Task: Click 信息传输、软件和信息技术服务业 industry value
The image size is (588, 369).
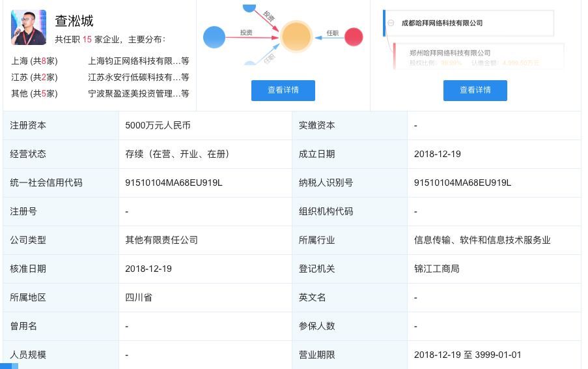Action: click(x=483, y=241)
